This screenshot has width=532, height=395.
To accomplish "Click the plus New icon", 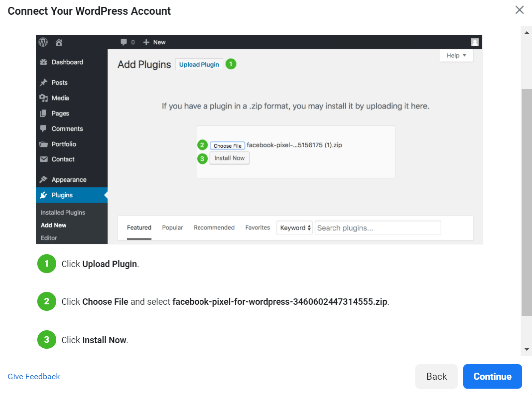I will click(146, 42).
